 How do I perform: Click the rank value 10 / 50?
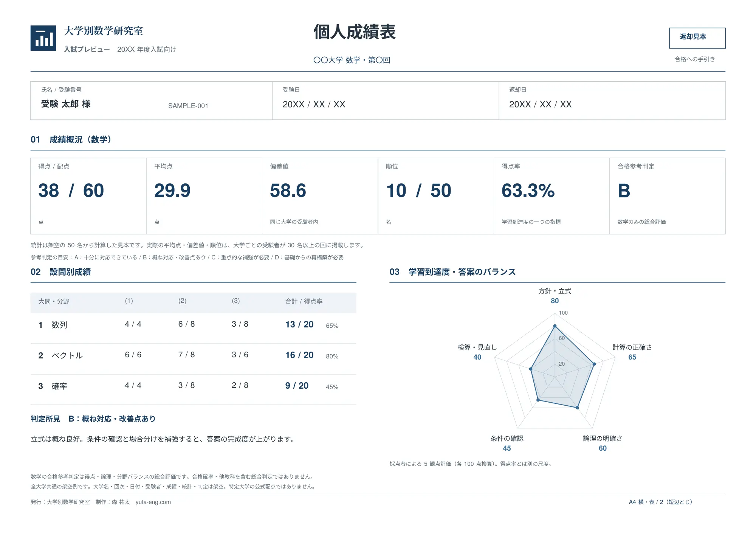(x=419, y=191)
